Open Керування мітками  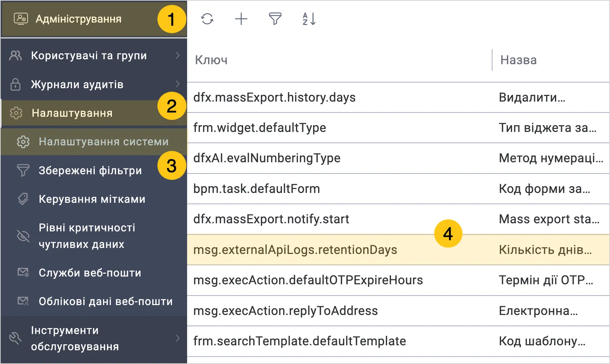[x=94, y=199]
